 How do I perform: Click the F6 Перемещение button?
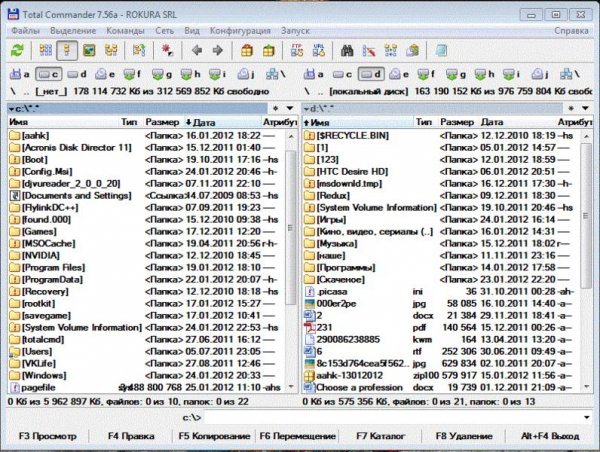coord(297,436)
